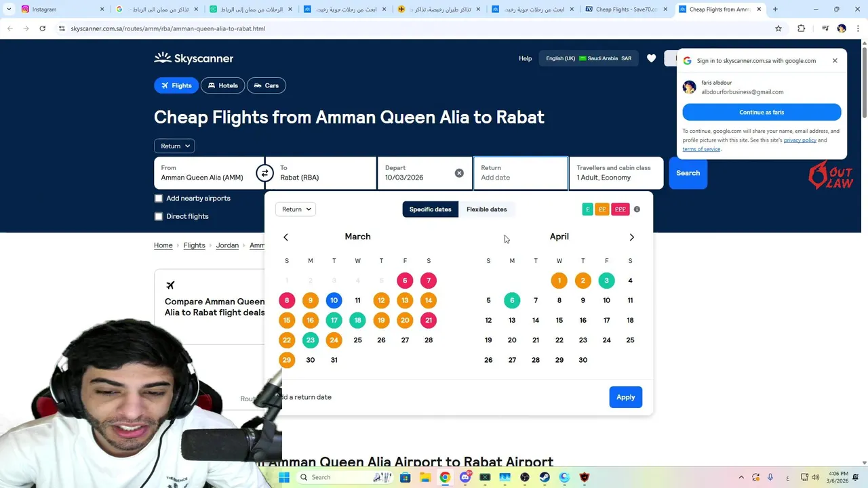Open Travellers and cabin class selector
The height and width of the screenshot is (488, 868).
[x=616, y=173]
